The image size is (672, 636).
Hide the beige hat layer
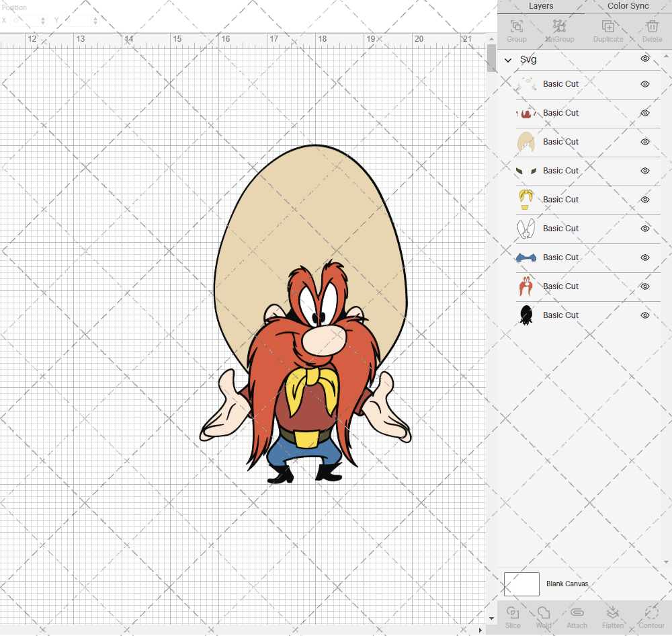click(645, 142)
